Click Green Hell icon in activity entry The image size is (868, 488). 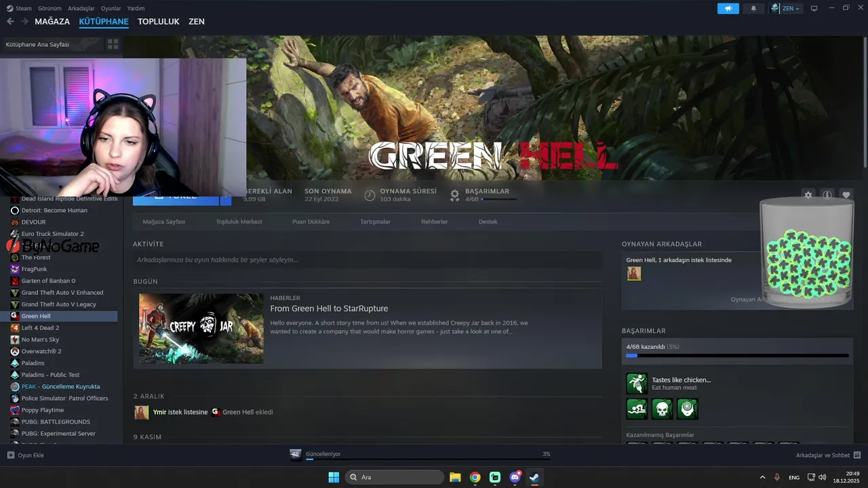point(216,412)
